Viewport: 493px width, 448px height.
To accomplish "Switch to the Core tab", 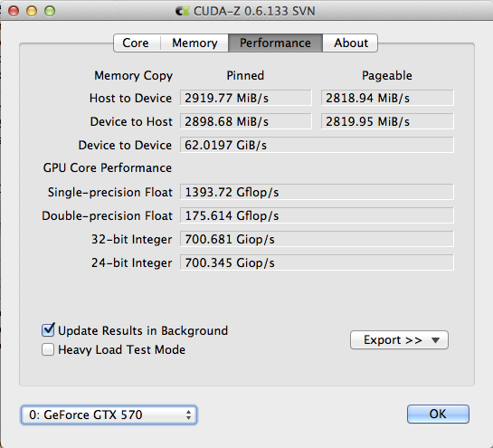I will click(x=137, y=43).
